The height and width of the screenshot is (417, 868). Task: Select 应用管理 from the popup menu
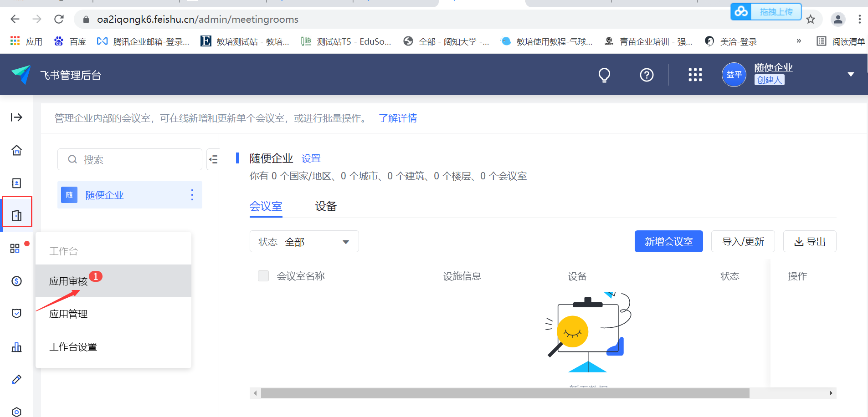[68, 314]
